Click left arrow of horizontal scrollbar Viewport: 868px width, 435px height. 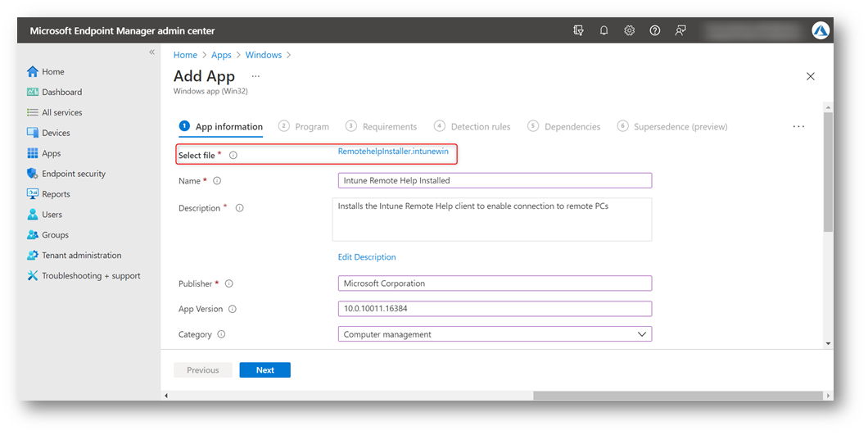click(x=166, y=396)
